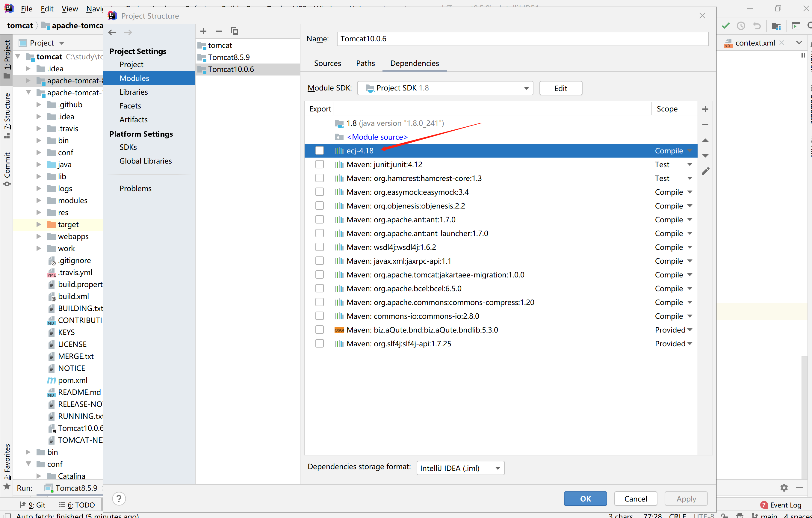Screen dimensions: 812x518
Task: Open the Dependencies storage format dropdown
Action: pyautogui.click(x=460, y=468)
